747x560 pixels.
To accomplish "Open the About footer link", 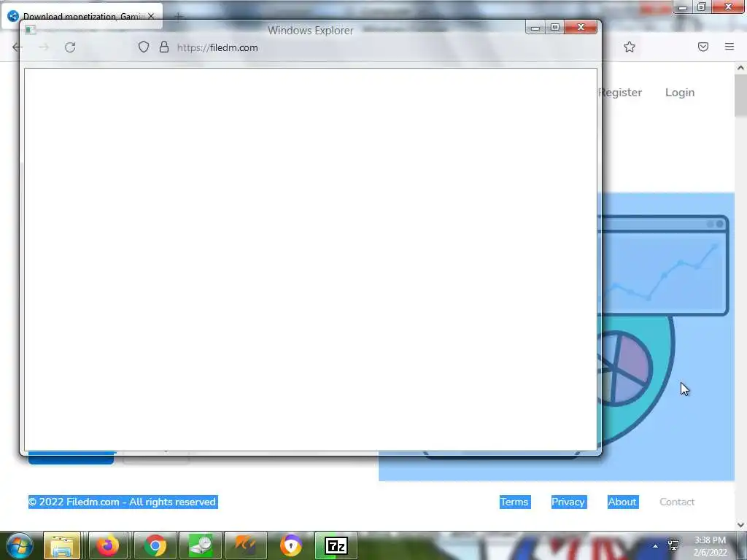I will pyautogui.click(x=622, y=502).
